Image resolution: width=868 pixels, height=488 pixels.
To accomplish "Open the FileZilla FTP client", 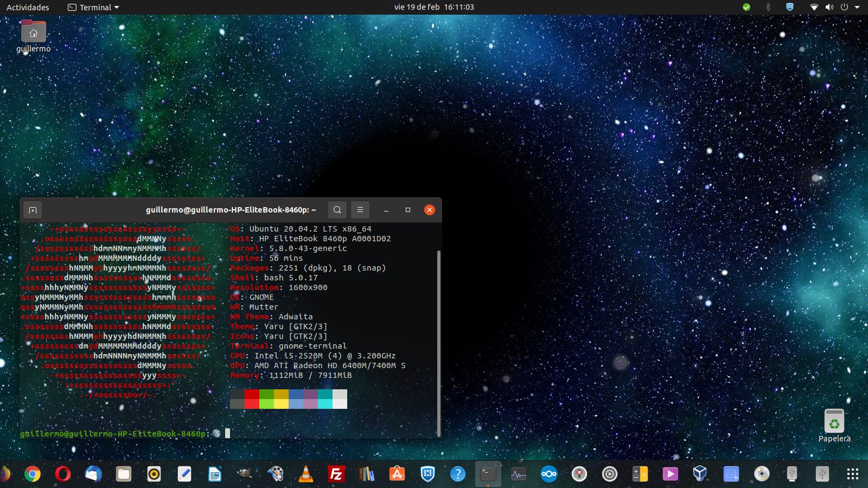I will [336, 474].
